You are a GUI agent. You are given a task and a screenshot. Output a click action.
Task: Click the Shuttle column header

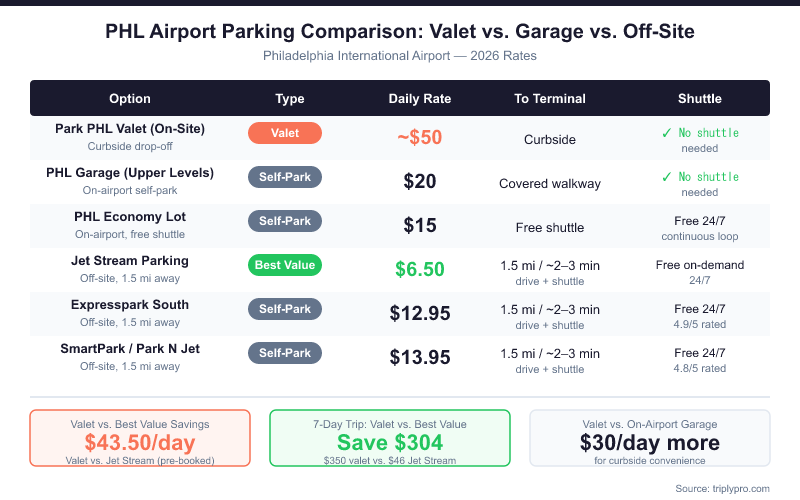coord(700,99)
